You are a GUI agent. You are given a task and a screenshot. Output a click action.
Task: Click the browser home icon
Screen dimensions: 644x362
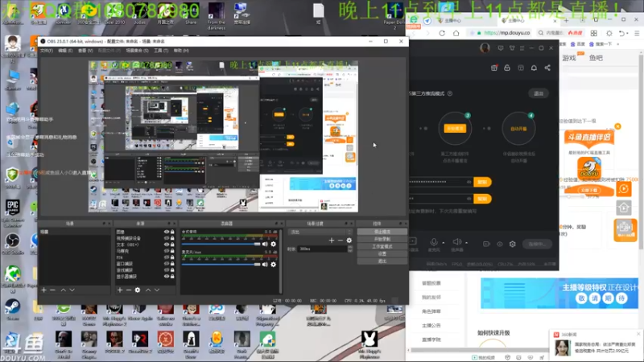click(x=456, y=33)
